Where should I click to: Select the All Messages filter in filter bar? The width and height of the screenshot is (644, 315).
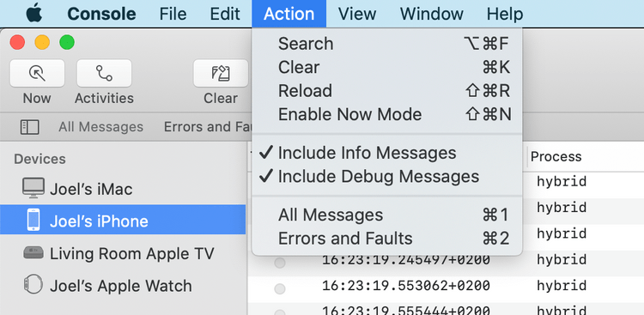pyautogui.click(x=100, y=127)
